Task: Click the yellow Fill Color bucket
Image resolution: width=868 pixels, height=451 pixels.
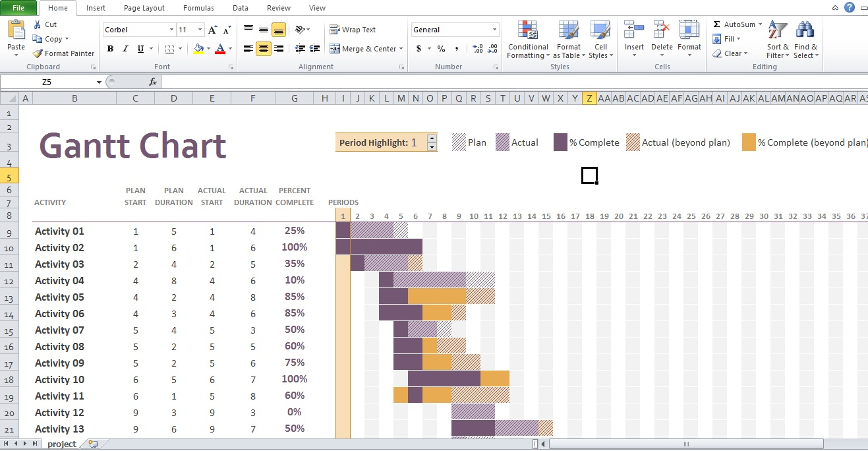Action: point(198,49)
